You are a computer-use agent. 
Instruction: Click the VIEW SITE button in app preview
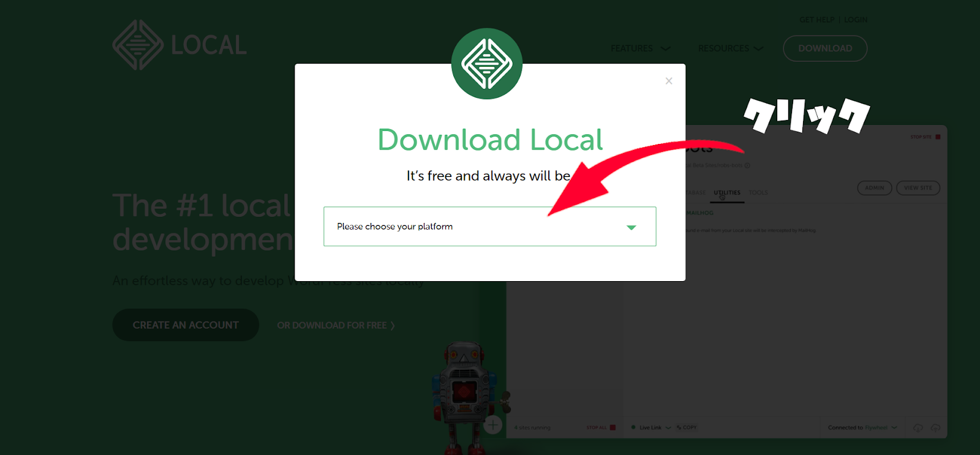(x=918, y=188)
